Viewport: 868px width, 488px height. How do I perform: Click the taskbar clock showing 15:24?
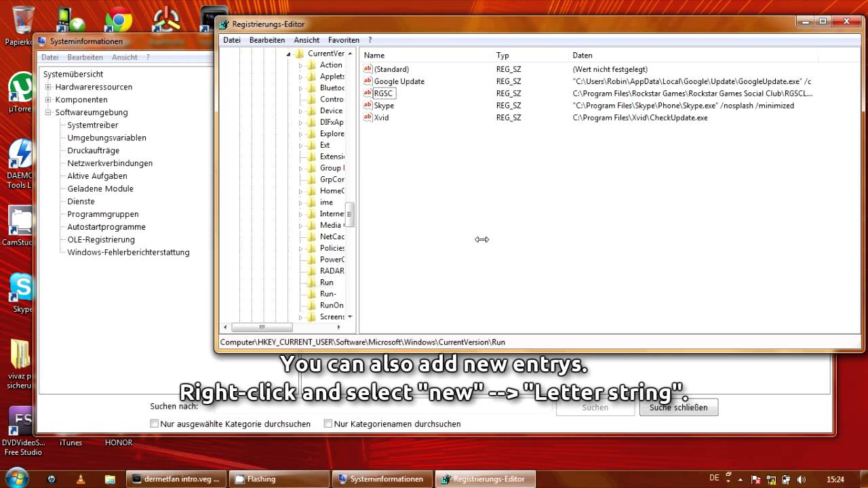click(835, 479)
